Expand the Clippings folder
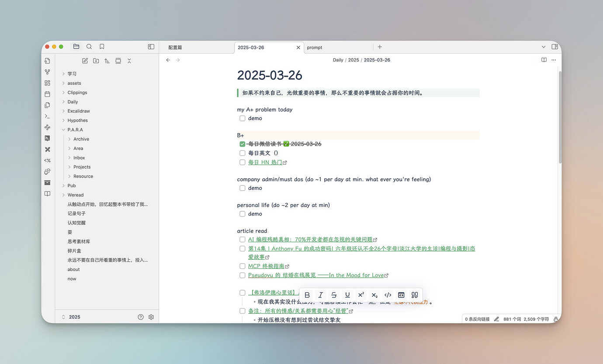 (x=63, y=93)
